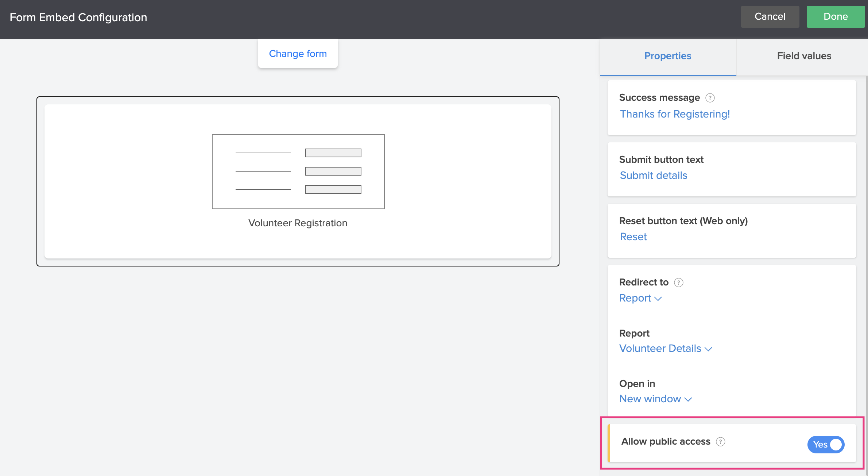Select the Properties tab
This screenshot has height=476, width=868.
(x=667, y=56)
